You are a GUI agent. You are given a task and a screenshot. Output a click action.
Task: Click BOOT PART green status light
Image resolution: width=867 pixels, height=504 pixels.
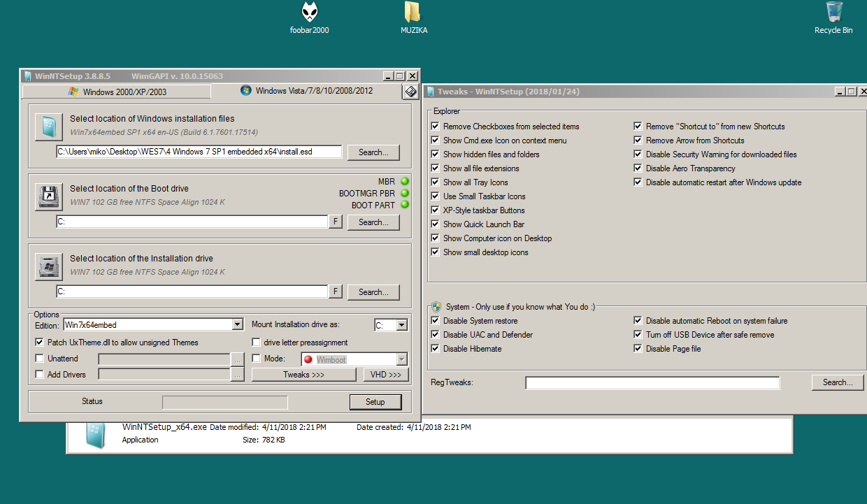pos(405,206)
